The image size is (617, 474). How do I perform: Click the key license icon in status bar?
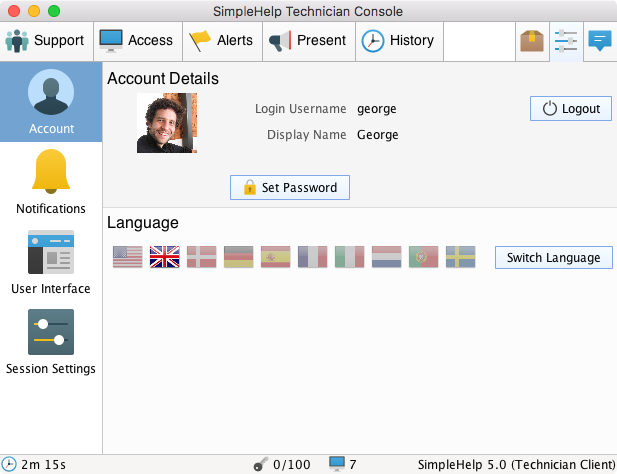(x=260, y=464)
